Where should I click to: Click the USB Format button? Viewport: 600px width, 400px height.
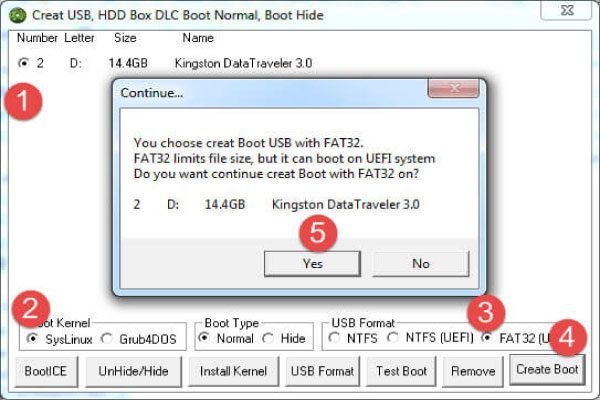click(322, 371)
